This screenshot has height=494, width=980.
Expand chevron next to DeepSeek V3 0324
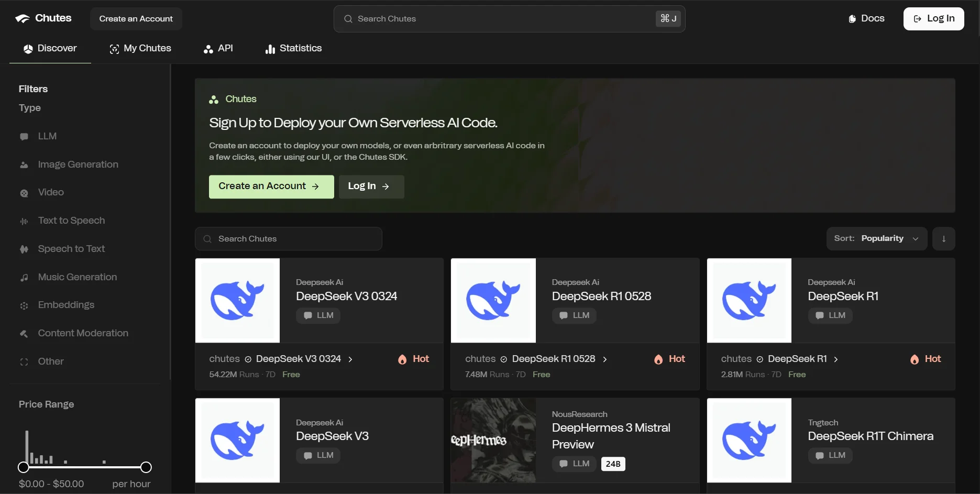(x=350, y=359)
